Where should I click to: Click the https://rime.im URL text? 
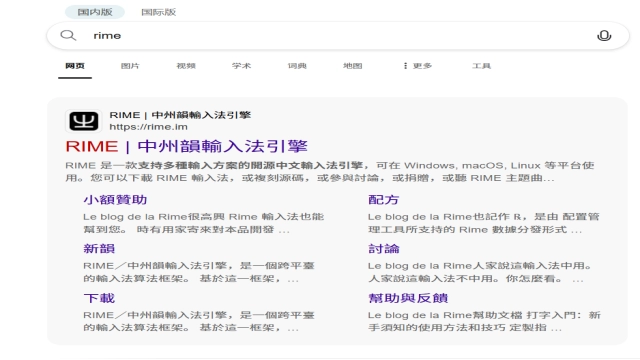coord(149,127)
